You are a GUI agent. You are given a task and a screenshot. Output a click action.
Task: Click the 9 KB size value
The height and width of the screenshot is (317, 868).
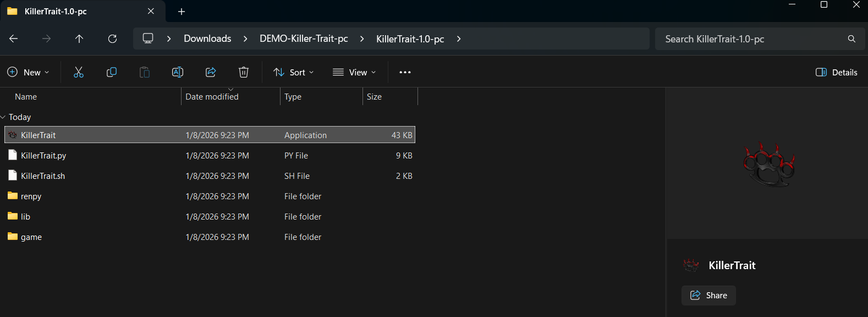pos(404,155)
